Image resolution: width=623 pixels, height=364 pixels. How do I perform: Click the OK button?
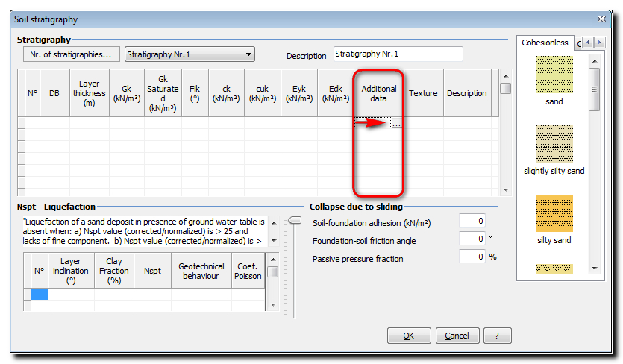409,336
